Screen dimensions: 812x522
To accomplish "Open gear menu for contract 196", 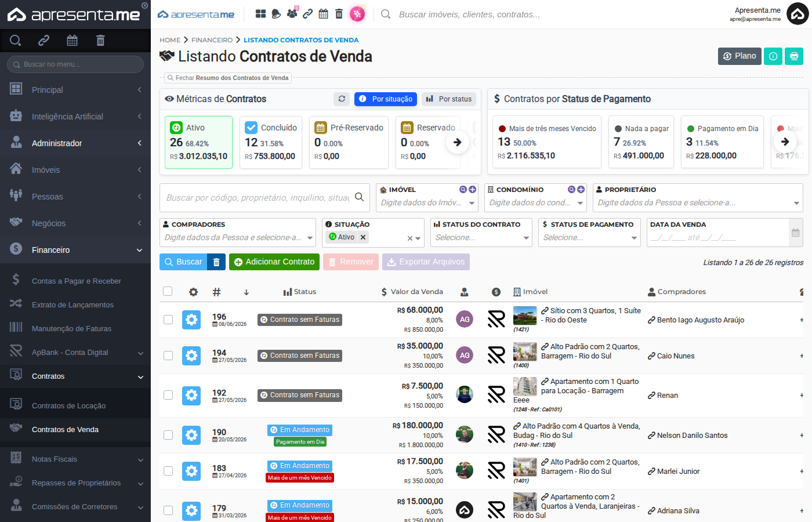I will 191,320.
